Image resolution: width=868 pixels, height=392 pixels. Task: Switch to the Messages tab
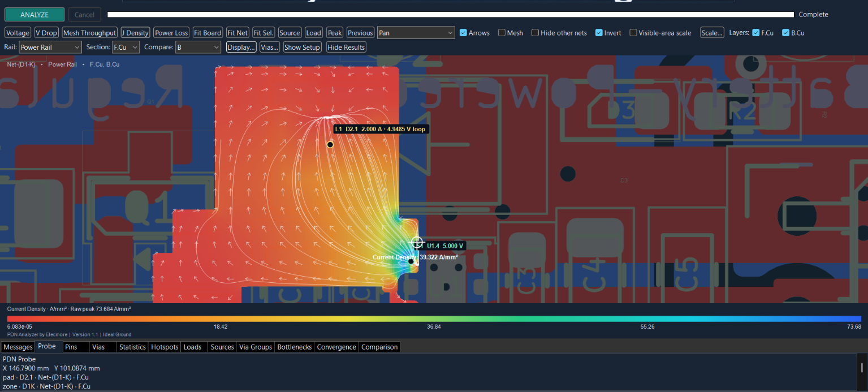[18, 347]
